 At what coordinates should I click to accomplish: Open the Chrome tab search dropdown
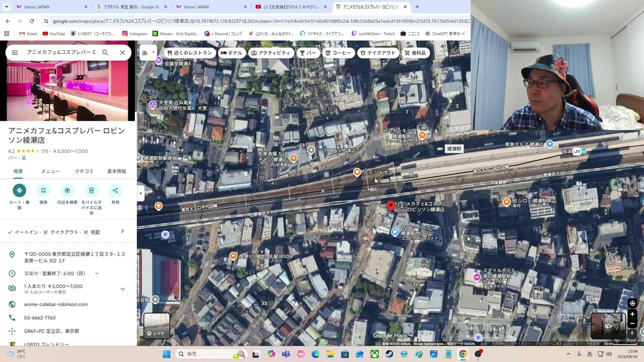(x=8, y=7)
